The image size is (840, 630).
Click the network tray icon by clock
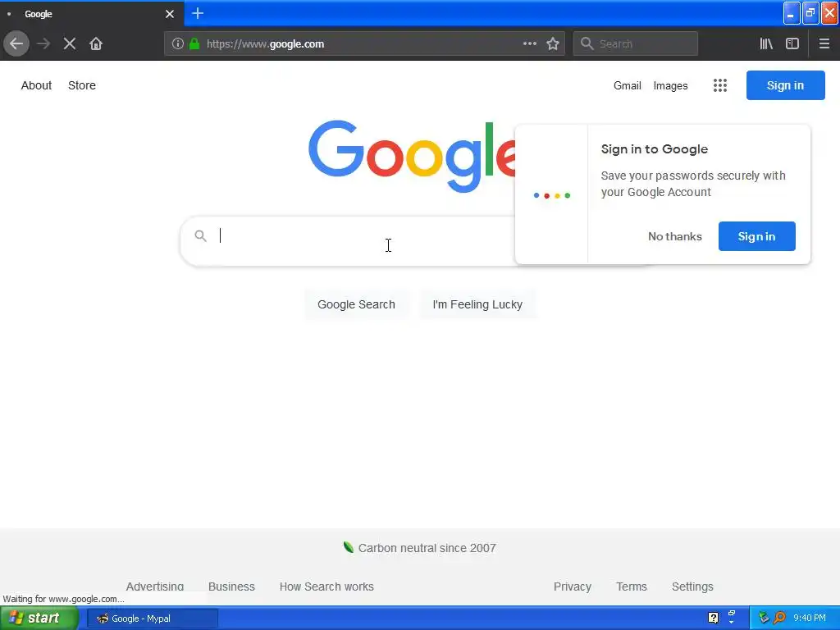coord(764,618)
